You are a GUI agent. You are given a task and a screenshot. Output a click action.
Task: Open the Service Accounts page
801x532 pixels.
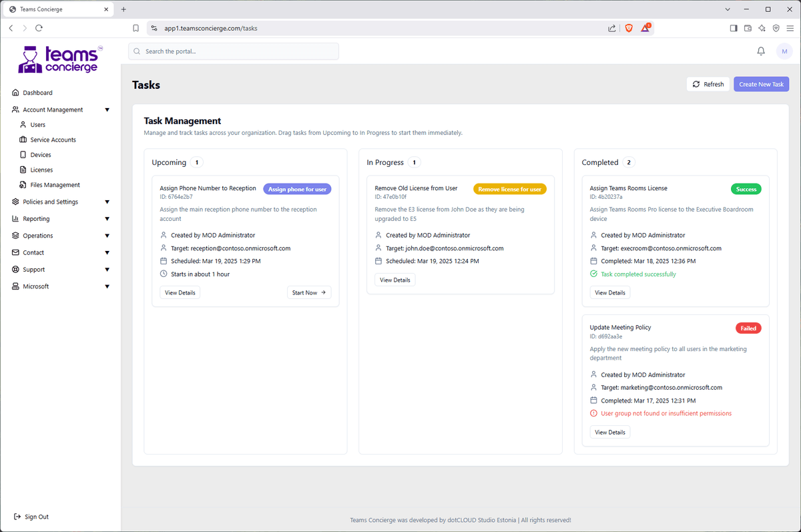pyautogui.click(x=24, y=140)
